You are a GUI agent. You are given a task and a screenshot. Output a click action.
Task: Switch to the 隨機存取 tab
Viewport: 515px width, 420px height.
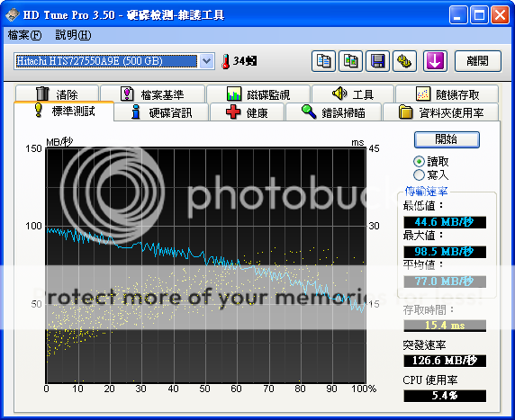coord(447,94)
